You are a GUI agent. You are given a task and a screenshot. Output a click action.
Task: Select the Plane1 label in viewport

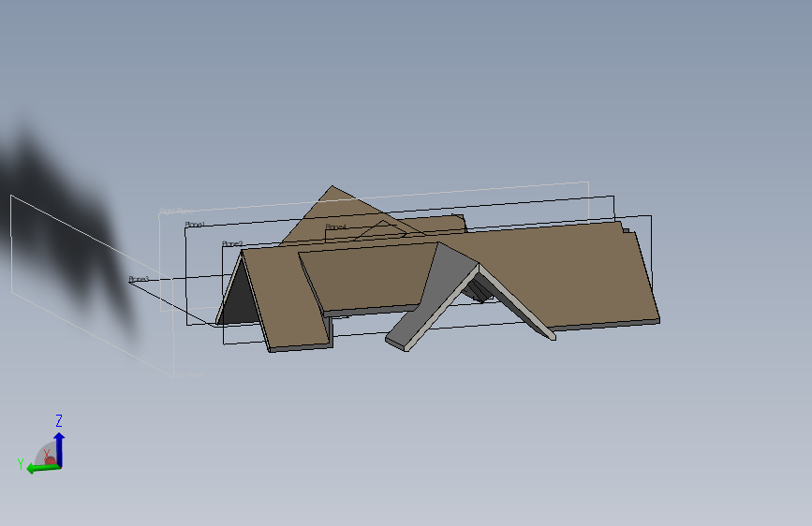[x=195, y=225]
